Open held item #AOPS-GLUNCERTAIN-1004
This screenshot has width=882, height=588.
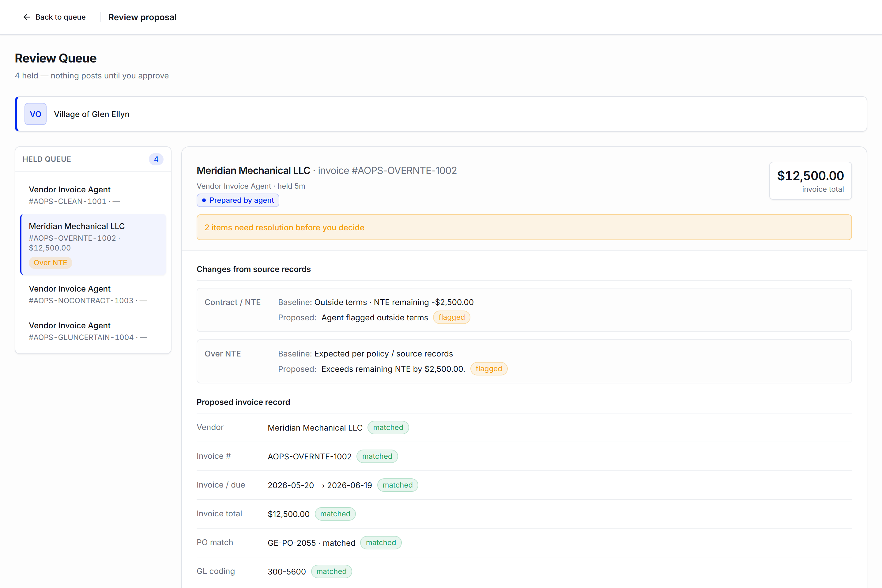[93, 331]
